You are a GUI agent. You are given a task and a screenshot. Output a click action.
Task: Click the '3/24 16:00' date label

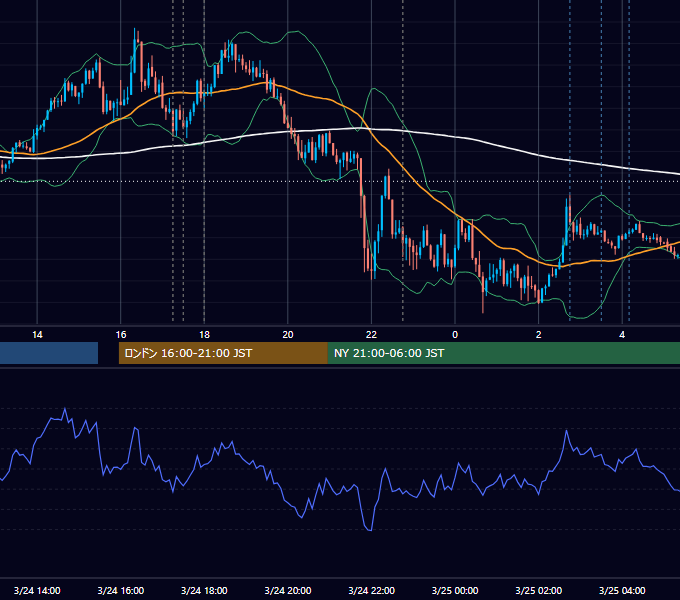121,590
